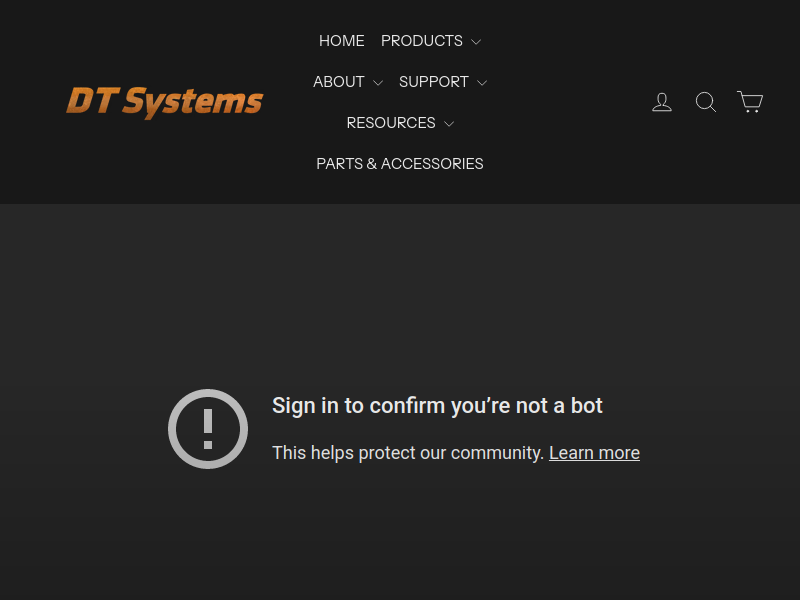
Task: Expand the Resources dropdown chevron
Action: click(449, 124)
